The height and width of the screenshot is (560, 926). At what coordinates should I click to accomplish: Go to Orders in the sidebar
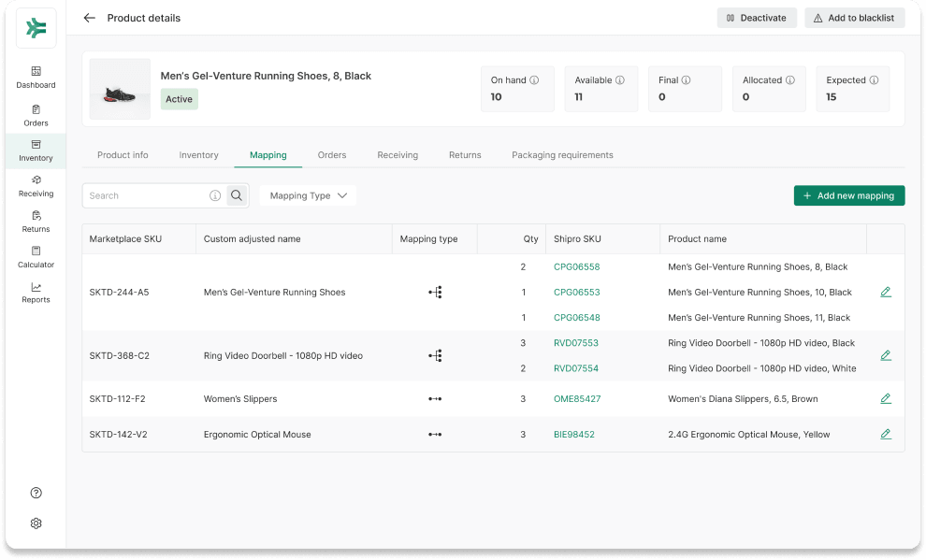click(36, 115)
